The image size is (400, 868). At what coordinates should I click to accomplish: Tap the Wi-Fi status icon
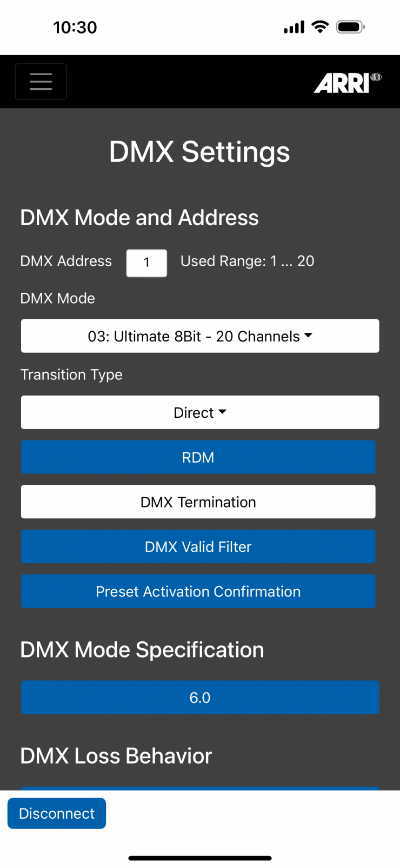[321, 27]
